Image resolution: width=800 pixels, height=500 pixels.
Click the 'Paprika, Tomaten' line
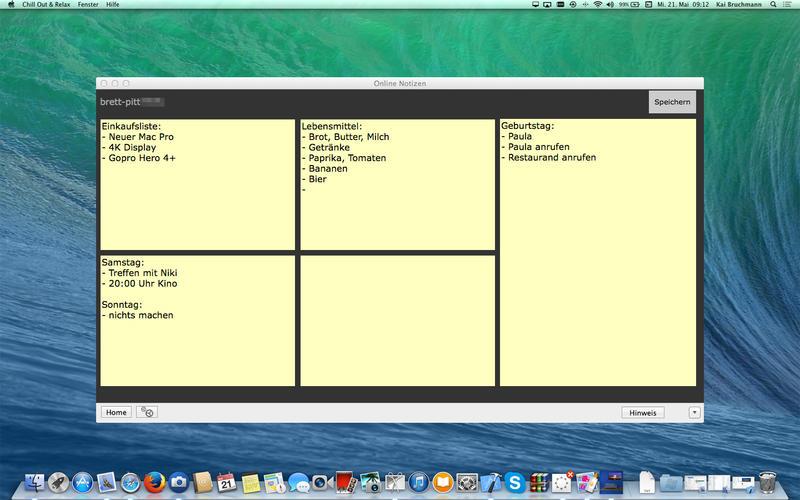point(344,158)
